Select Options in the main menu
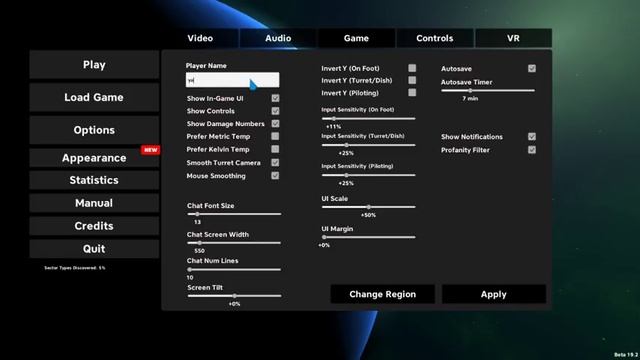The image size is (640, 360). [x=94, y=130]
